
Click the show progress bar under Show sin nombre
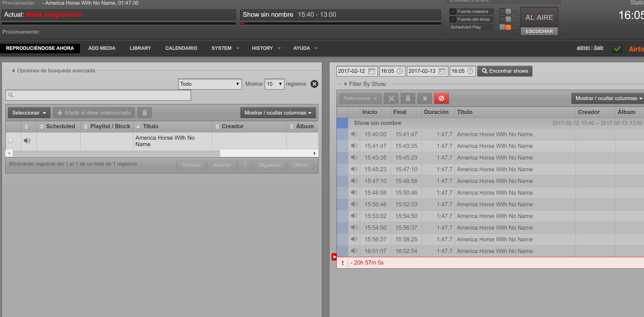(x=340, y=24)
